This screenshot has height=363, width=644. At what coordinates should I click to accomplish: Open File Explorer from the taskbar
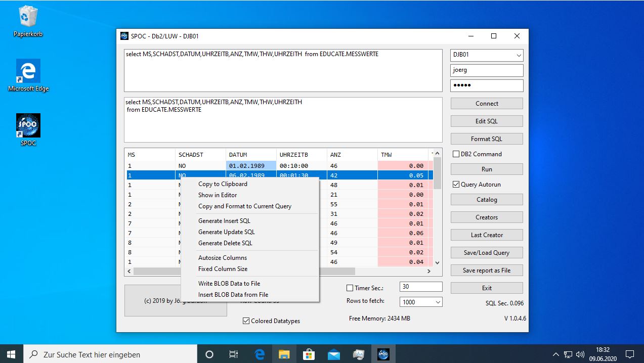coord(284,354)
